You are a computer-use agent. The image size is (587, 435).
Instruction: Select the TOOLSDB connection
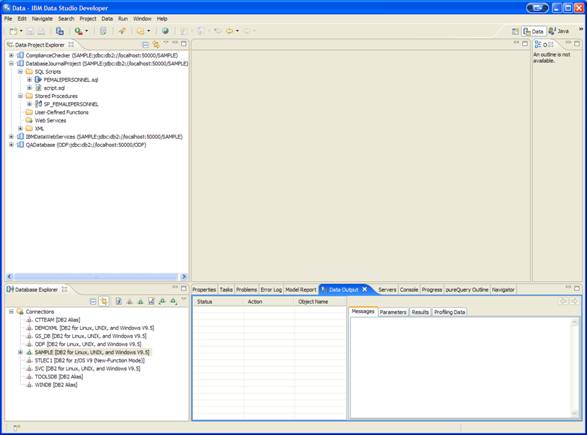pyautogui.click(x=59, y=377)
